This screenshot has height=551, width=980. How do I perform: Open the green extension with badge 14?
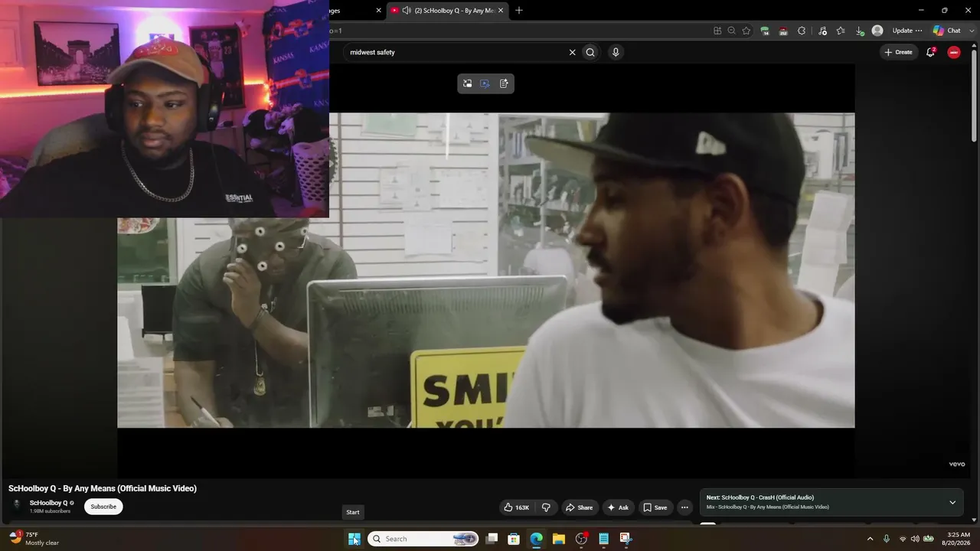point(765,31)
